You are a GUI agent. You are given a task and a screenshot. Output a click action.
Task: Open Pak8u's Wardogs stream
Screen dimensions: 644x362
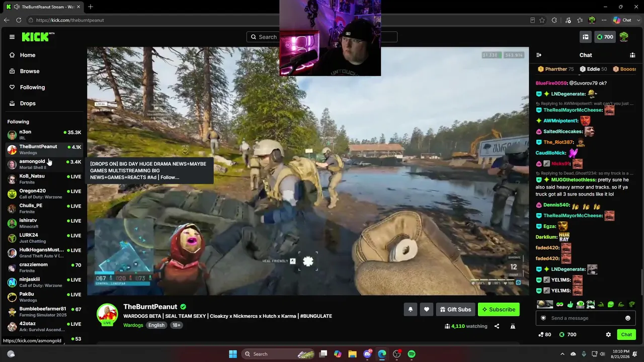pyautogui.click(x=44, y=297)
